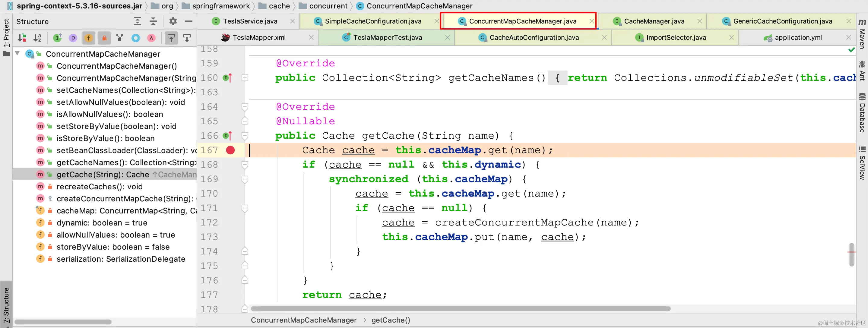
Task: Enable Autoscroll to Source
Action: pyautogui.click(x=171, y=38)
